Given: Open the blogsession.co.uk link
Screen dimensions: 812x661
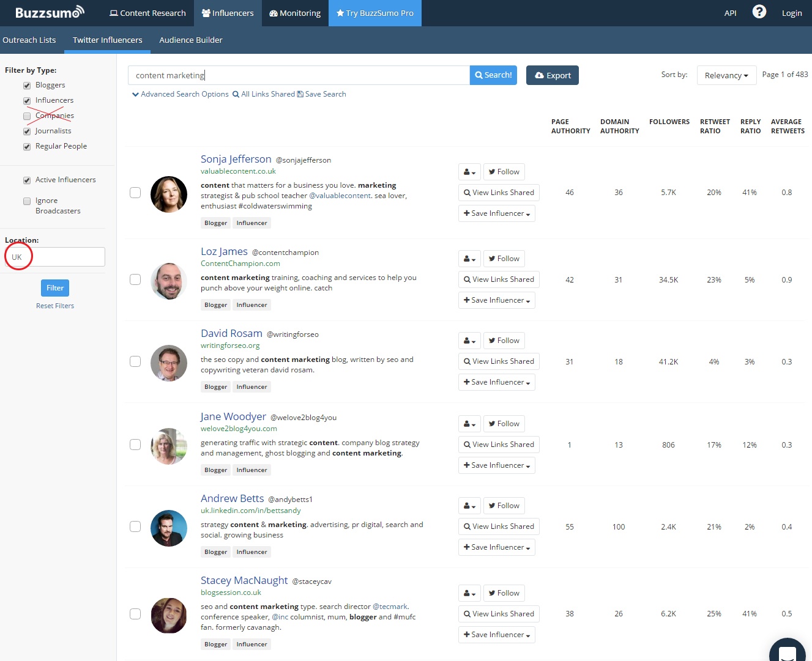Looking at the screenshot, I should point(231,593).
